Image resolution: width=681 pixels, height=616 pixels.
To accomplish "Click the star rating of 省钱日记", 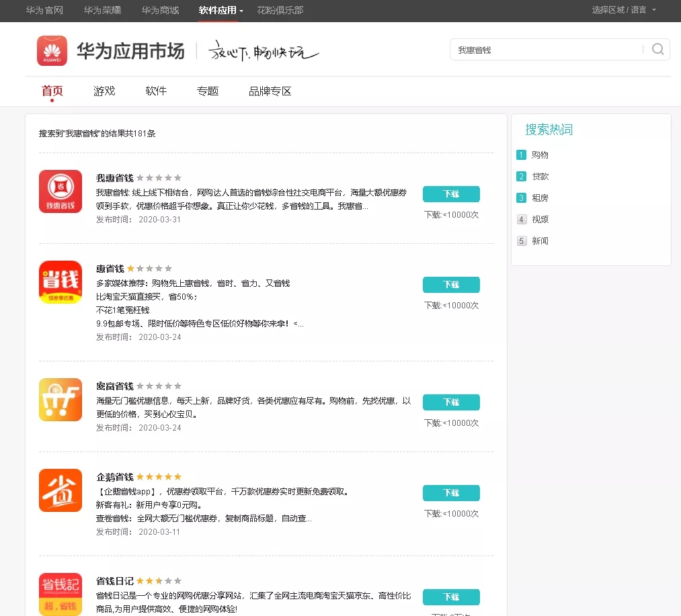I will coord(159,580).
